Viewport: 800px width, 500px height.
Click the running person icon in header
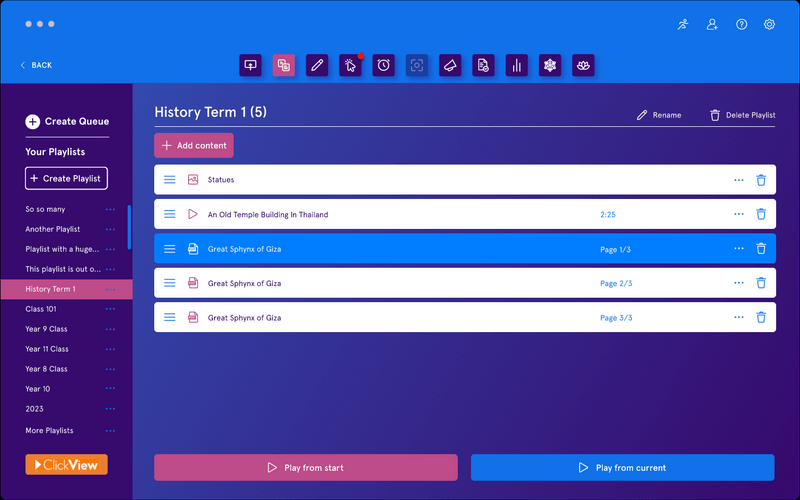[683, 24]
